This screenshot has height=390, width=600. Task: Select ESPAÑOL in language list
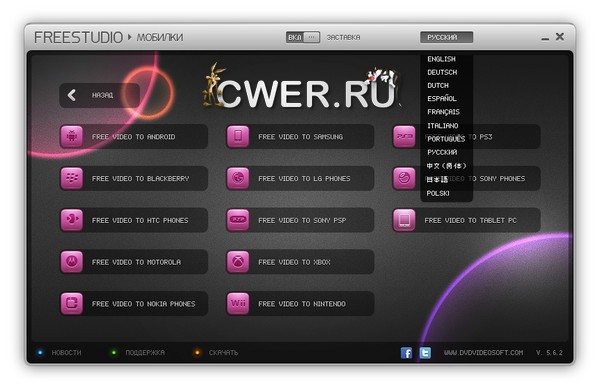[x=442, y=98]
